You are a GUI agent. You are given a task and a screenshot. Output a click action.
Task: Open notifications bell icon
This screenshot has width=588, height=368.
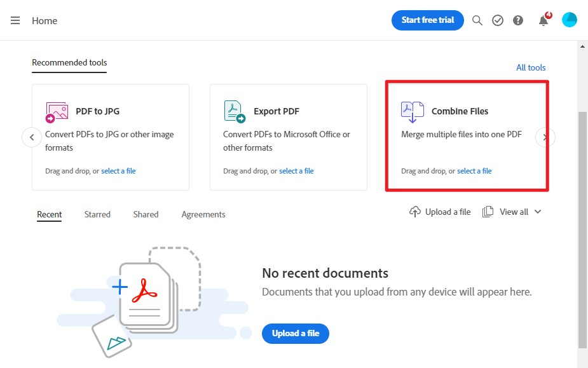coord(544,20)
